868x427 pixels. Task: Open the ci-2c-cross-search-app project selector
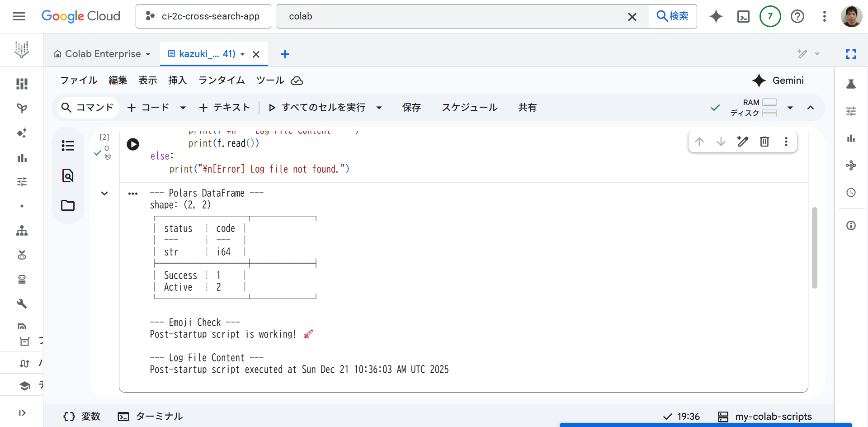203,16
